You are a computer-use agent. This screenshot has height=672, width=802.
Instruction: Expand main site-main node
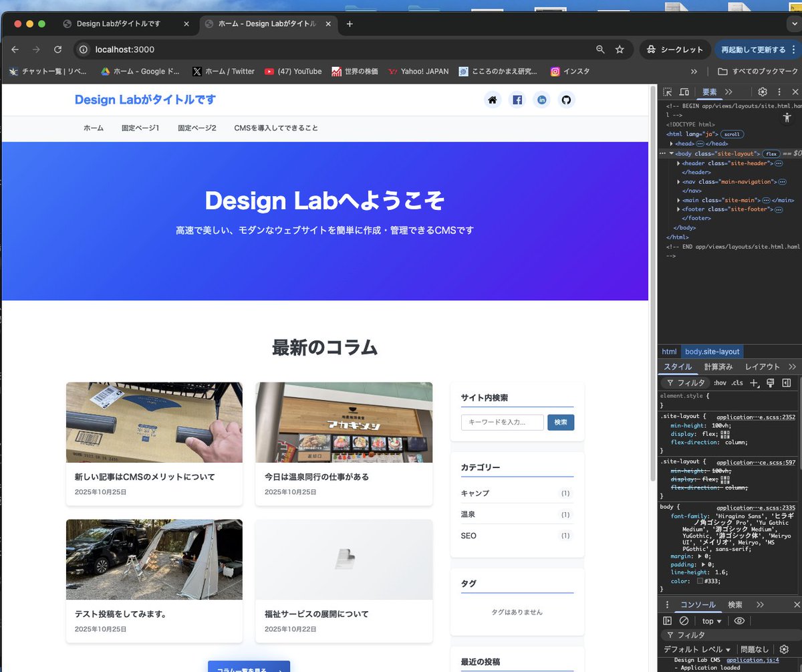(x=679, y=200)
